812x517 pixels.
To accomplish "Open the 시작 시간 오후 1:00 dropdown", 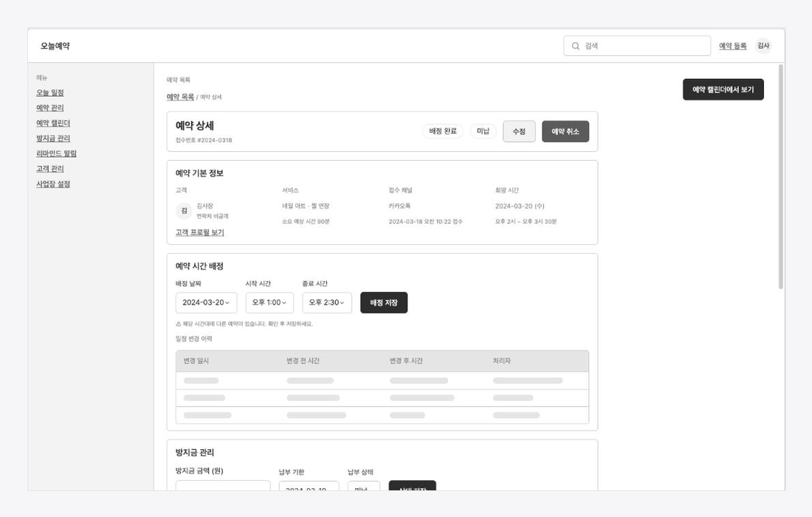I will 269,302.
